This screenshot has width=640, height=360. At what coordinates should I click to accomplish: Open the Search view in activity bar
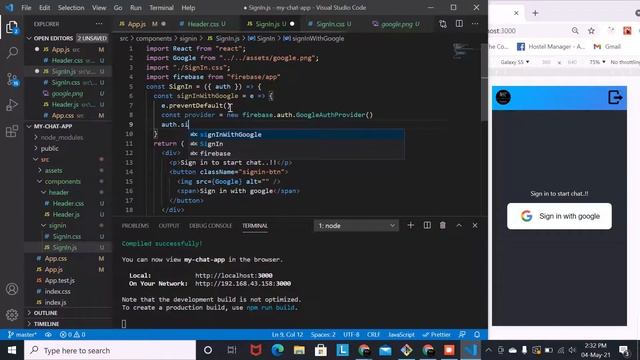12,52
